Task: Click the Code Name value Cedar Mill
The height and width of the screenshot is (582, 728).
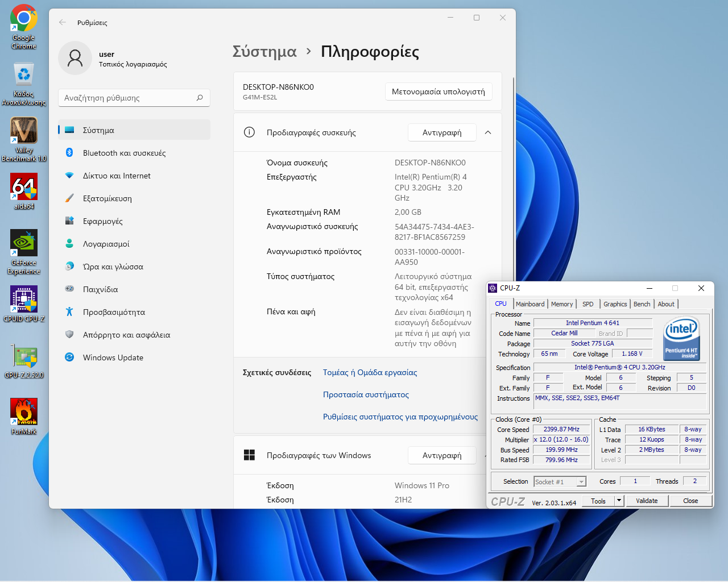Action: [x=564, y=334]
